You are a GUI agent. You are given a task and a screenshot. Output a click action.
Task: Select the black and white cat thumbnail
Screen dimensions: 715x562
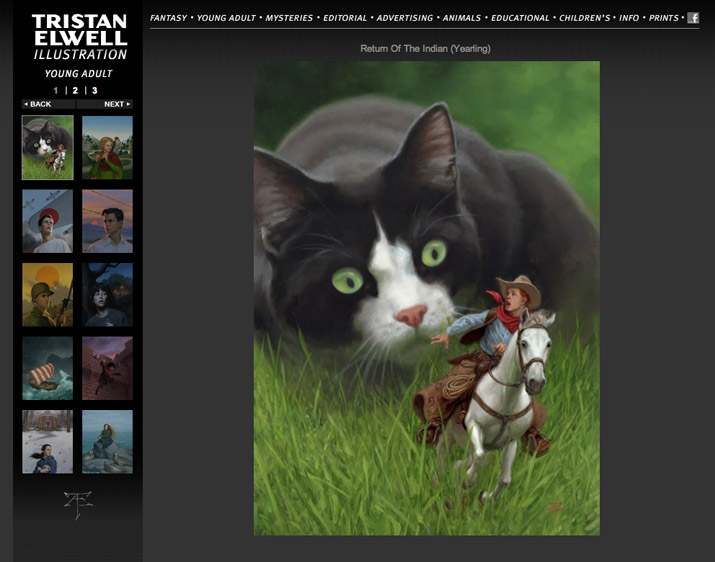click(47, 147)
